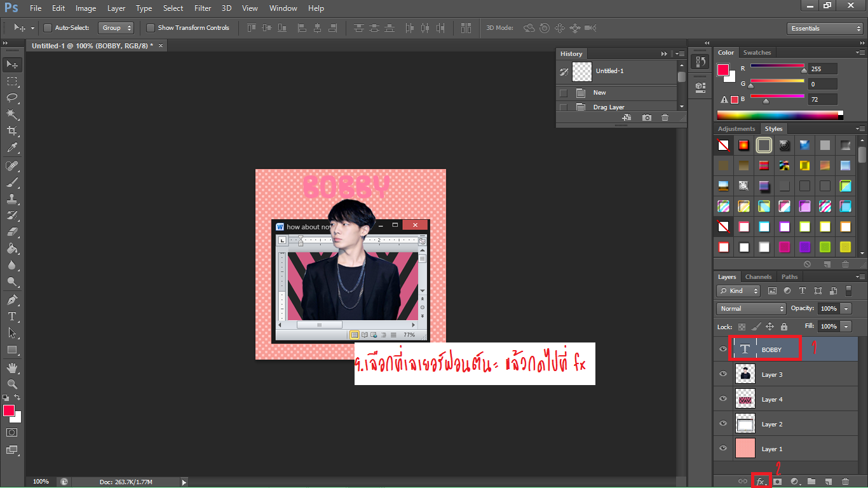Hide the BOBBY text layer
868x488 pixels.
tap(723, 349)
